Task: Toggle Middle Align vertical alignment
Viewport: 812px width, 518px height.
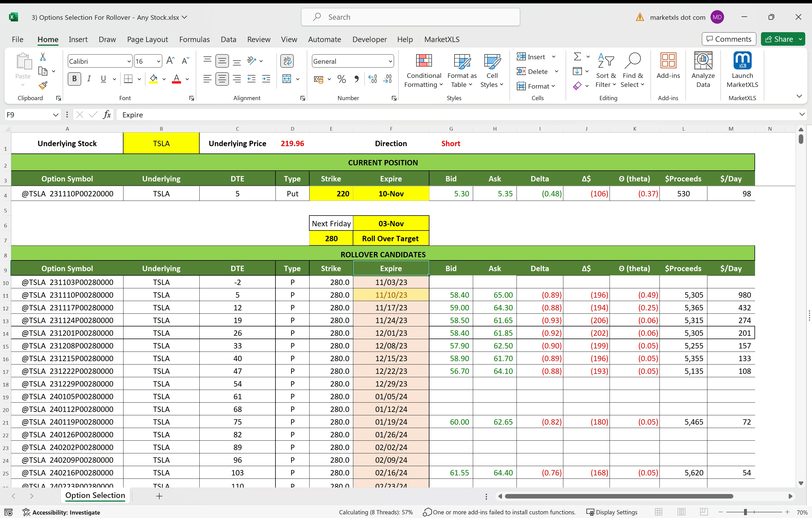Action: pos(222,61)
